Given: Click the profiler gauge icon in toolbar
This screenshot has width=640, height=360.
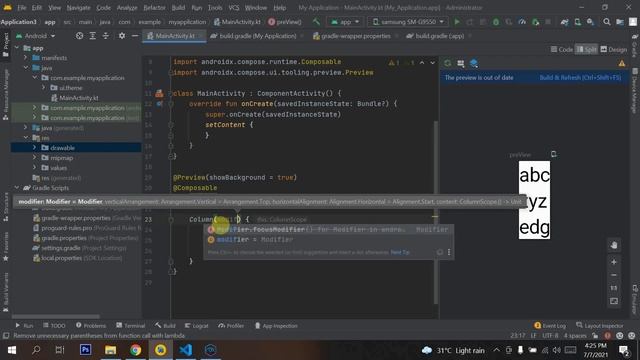Looking at the screenshot, I should pyautogui.click(x=522, y=22).
